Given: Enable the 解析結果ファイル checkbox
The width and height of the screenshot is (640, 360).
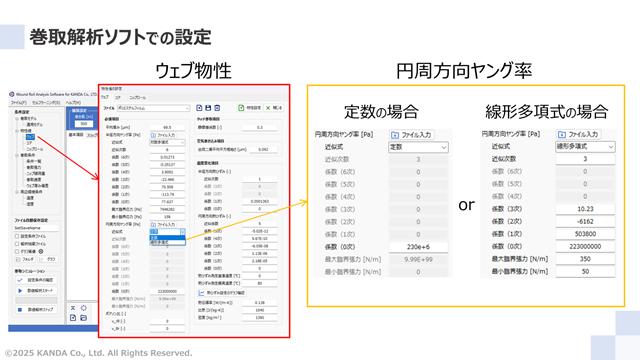Looking at the screenshot, I should point(17,244).
